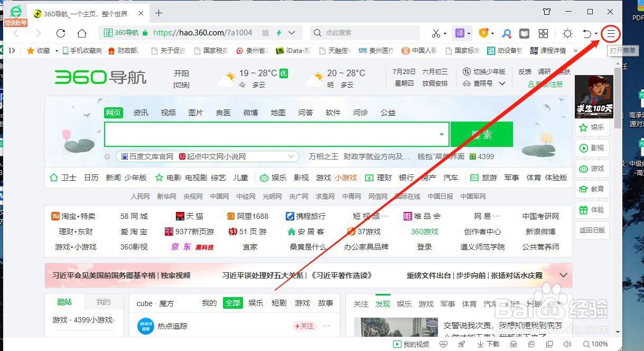Screen dimensions: 644x351
Task: Click the 100% zoom magnifier in status bar
Action: tap(595, 344)
